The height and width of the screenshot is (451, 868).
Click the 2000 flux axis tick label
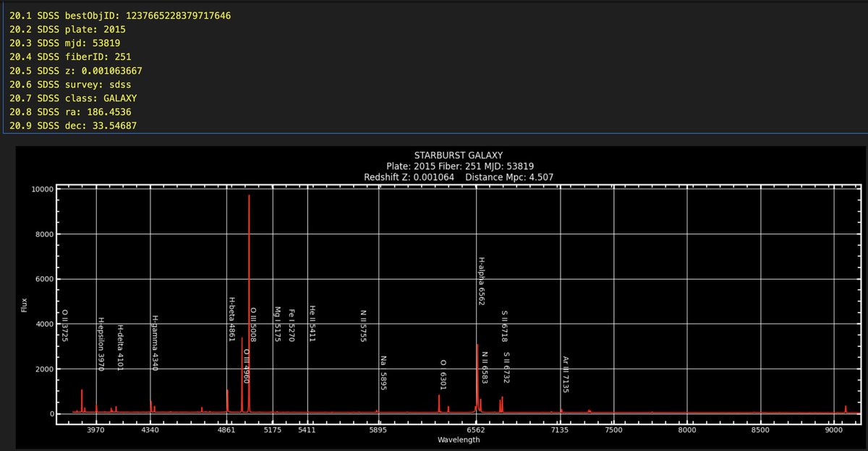(46, 369)
